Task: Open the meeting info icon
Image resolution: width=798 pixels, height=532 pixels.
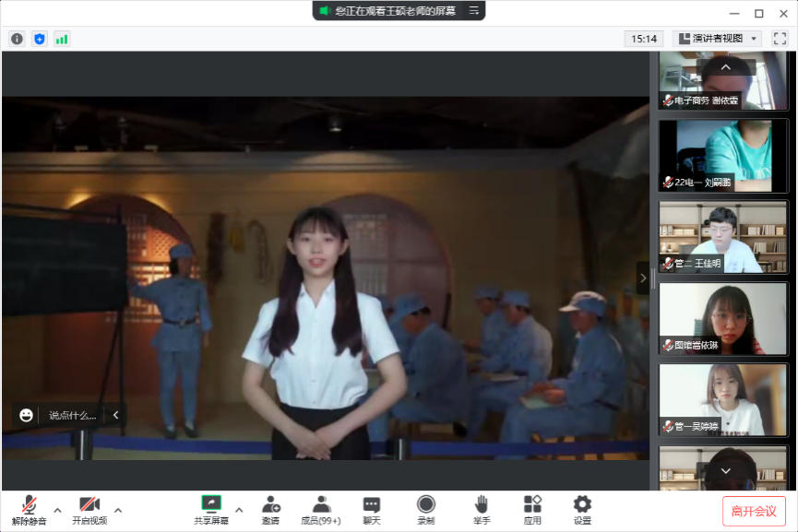Action: [x=17, y=39]
